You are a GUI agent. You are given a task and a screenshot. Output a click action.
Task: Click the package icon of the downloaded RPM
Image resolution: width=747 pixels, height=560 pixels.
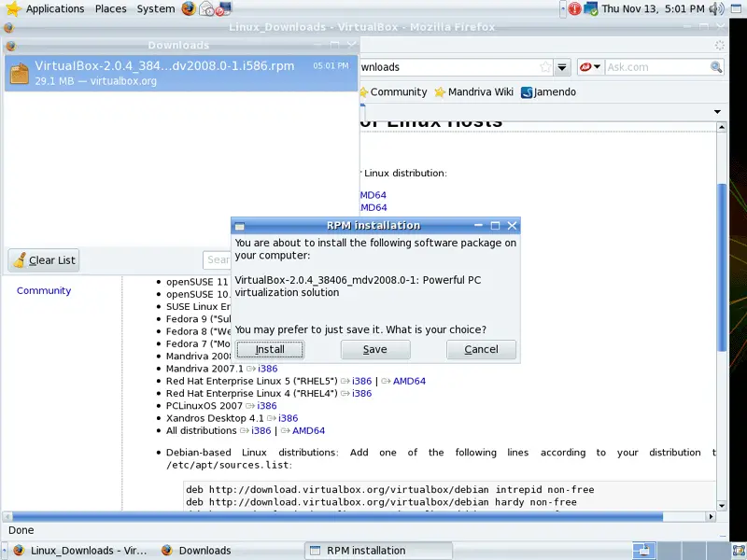(x=20, y=74)
